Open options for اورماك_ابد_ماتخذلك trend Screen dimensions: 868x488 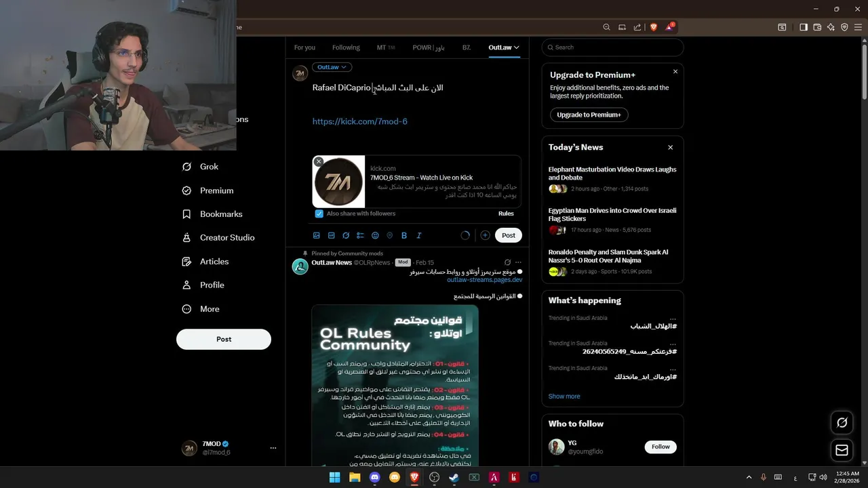coord(673,369)
